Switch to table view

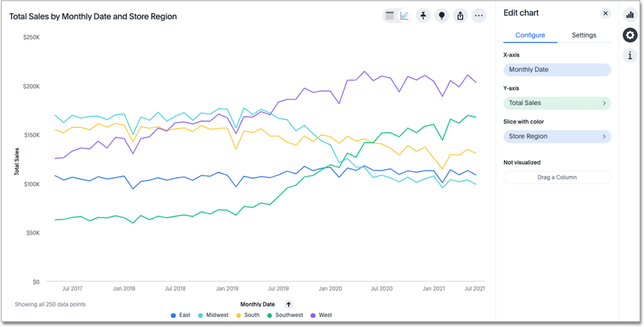pyautogui.click(x=390, y=16)
